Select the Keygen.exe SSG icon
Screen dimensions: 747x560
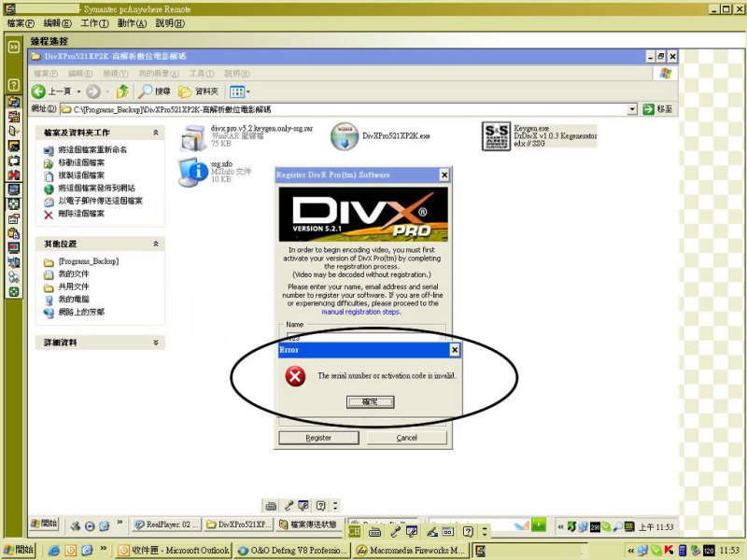(496, 136)
